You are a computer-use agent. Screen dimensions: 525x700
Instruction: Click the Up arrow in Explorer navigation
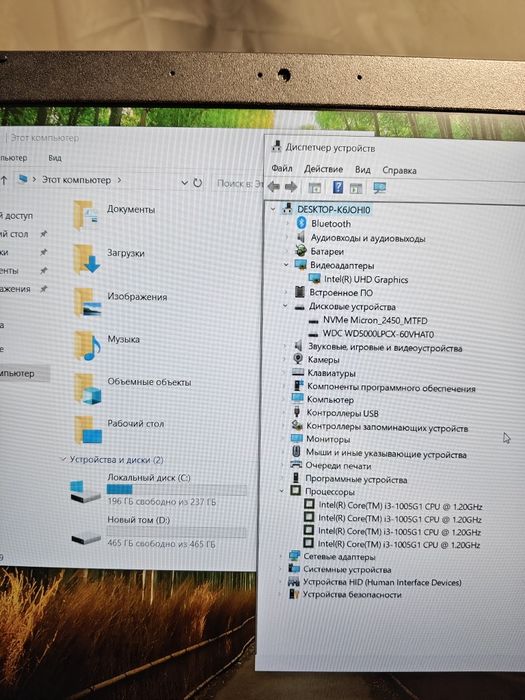(x=4, y=180)
